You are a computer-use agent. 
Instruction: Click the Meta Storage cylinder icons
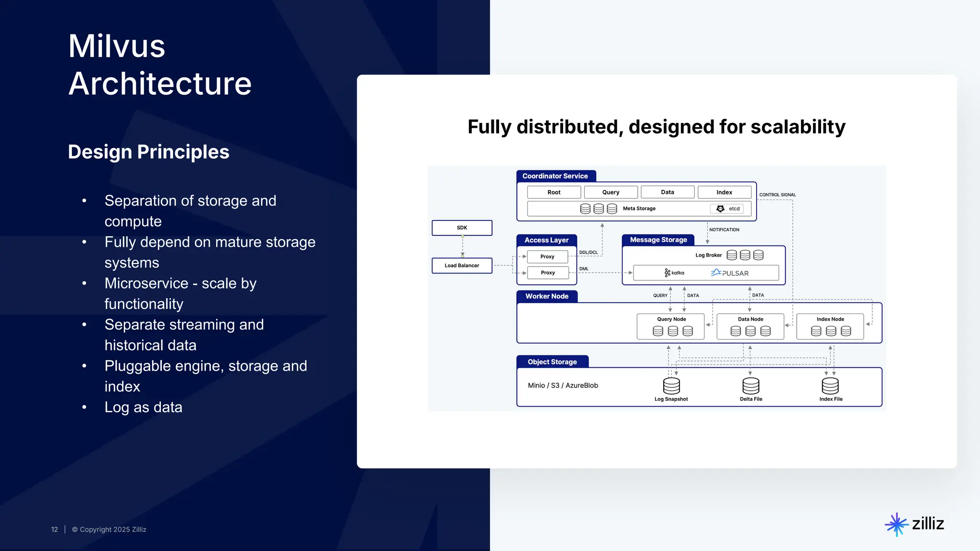[598, 209]
